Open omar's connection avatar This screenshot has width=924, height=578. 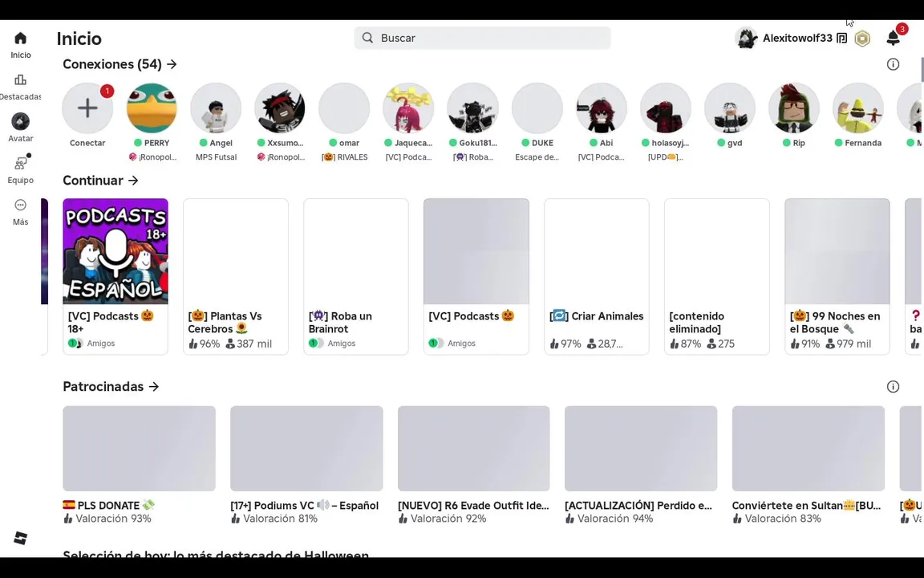click(x=344, y=108)
